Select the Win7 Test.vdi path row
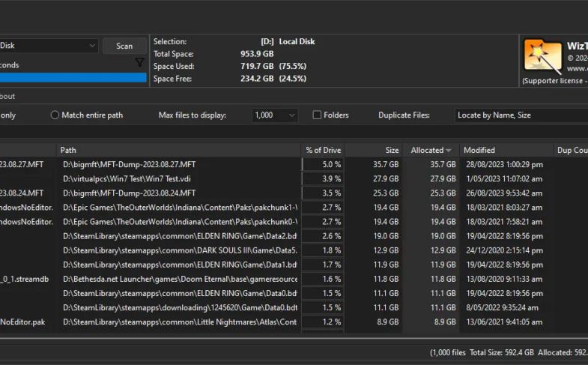The image size is (588, 365). click(127, 179)
